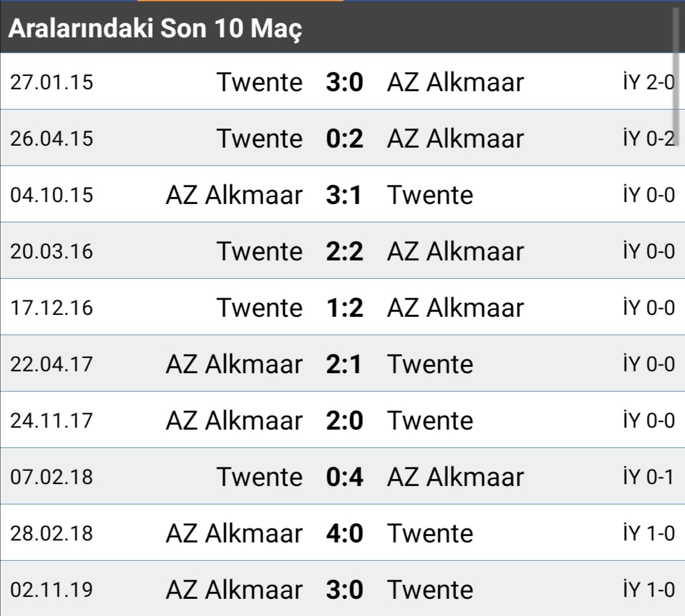Open the 17.12.16 Twente 1:2 match

[342, 307]
